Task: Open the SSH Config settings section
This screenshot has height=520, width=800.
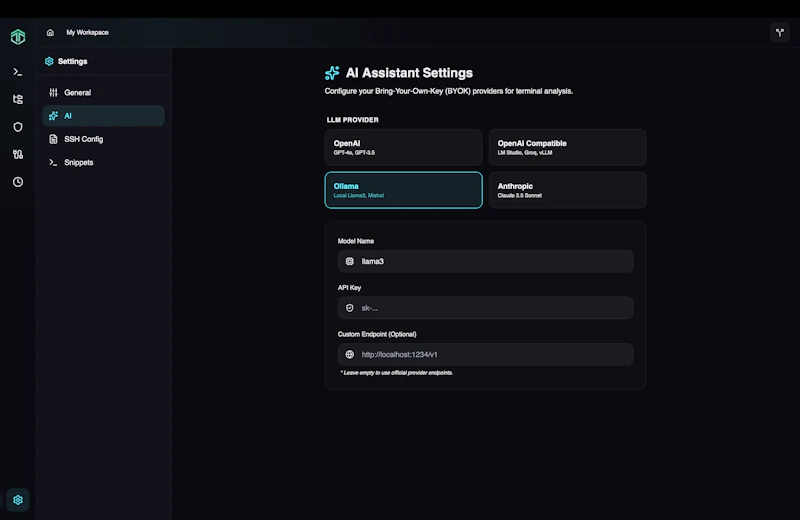Action: [x=104, y=139]
